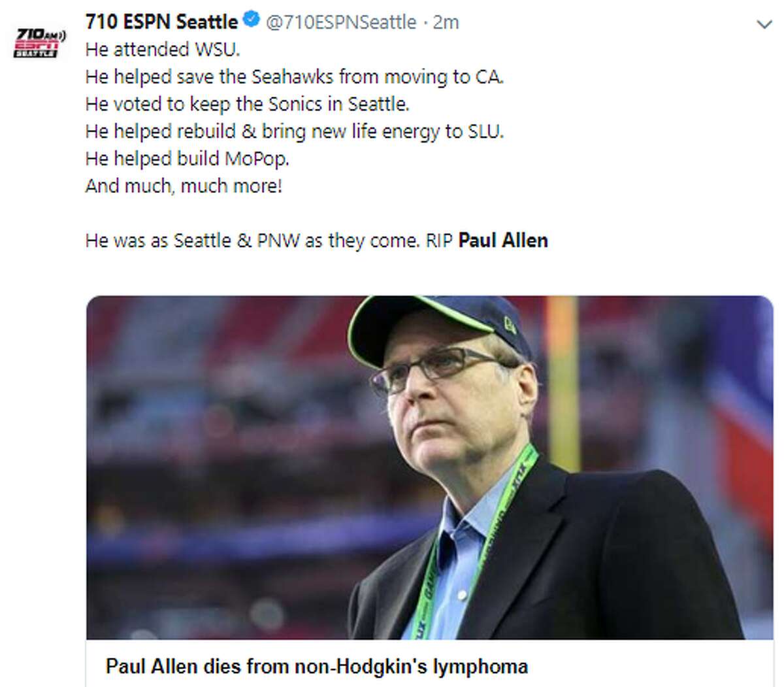The height and width of the screenshot is (687, 784).
Task: Click the down arrow to show tweet actions
Action: tap(764, 22)
